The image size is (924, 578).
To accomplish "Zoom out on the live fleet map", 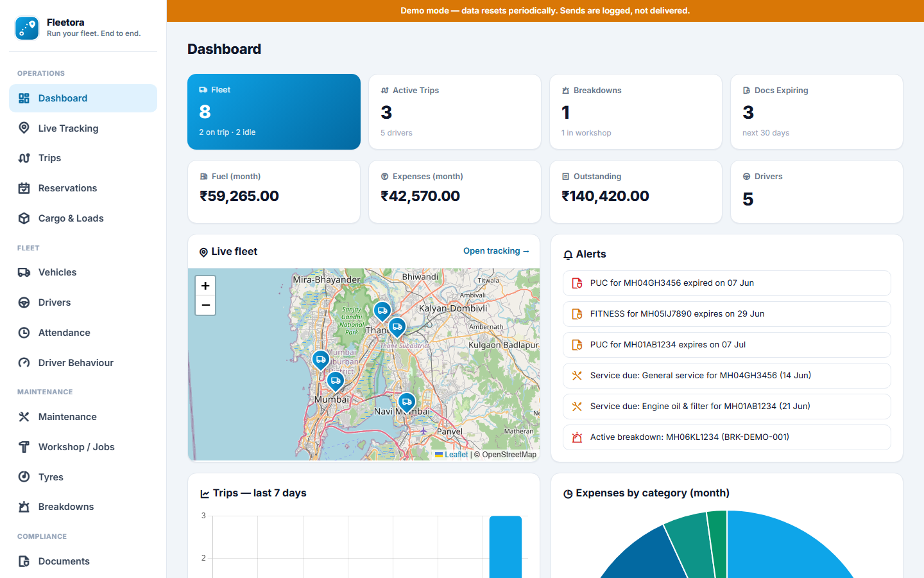I will point(205,305).
